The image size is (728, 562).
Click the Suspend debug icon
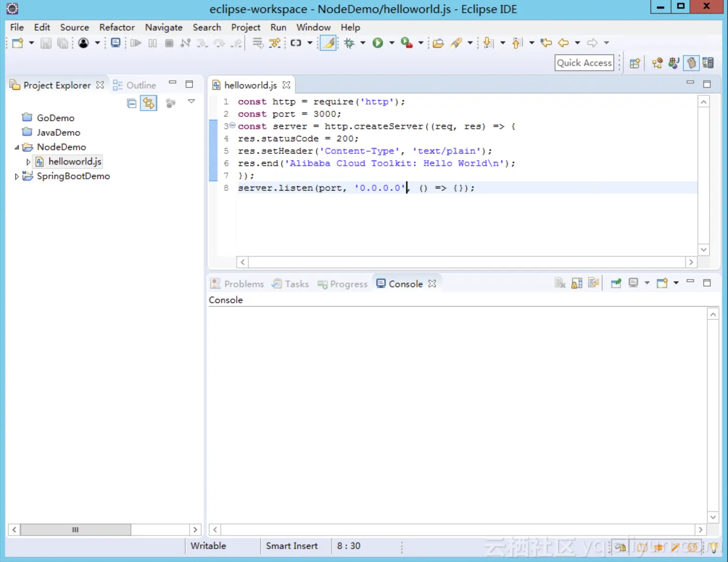(x=152, y=43)
